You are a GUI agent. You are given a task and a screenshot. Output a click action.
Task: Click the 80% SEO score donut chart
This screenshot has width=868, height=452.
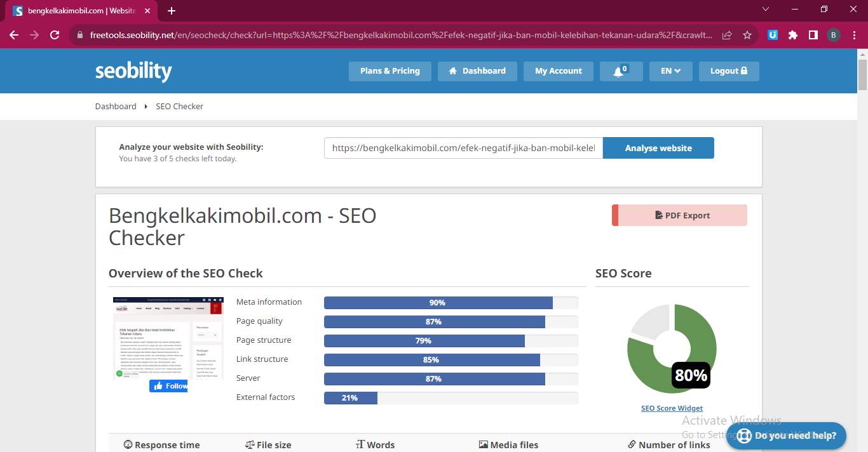(672, 349)
